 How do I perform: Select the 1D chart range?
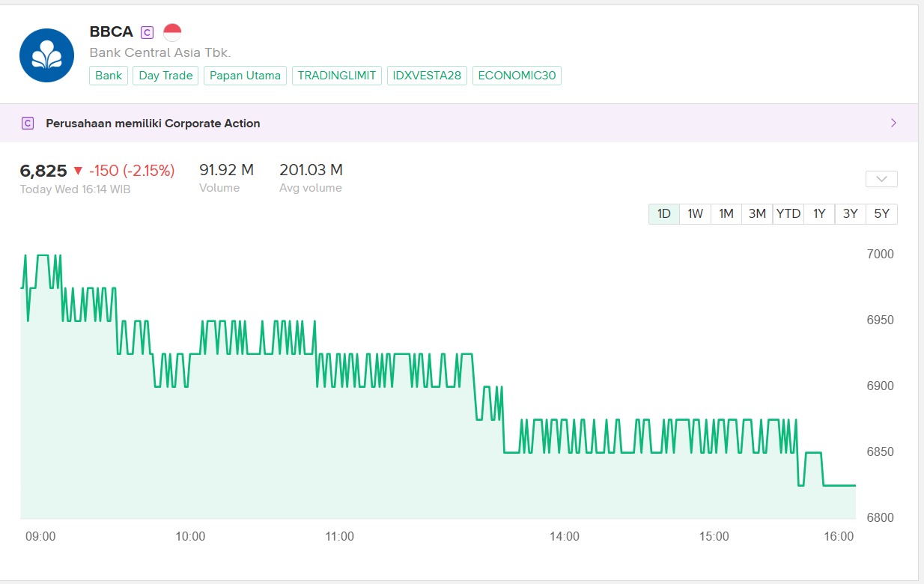click(663, 213)
